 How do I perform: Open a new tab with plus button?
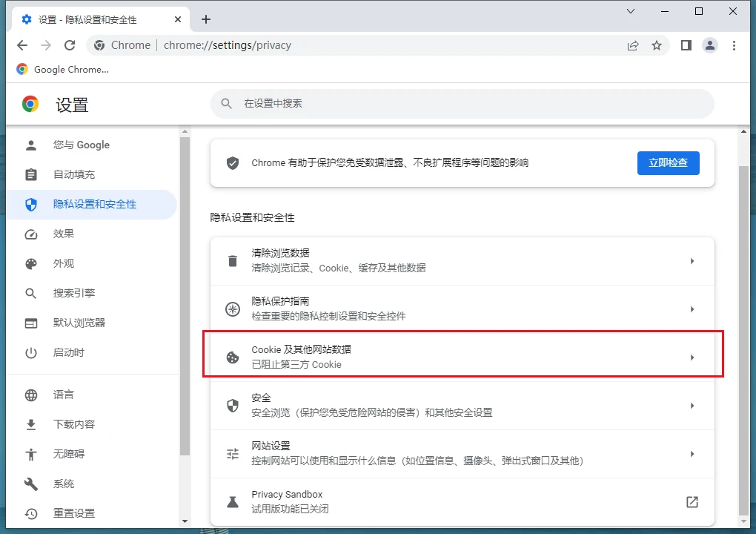[206, 19]
